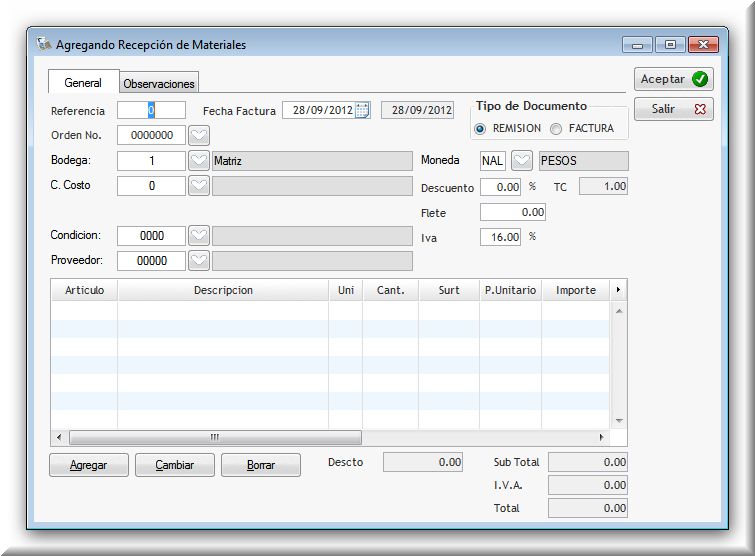Viewport: 755px width, 556px height.
Task: Click the PESOS currency name field
Action: pos(583,161)
